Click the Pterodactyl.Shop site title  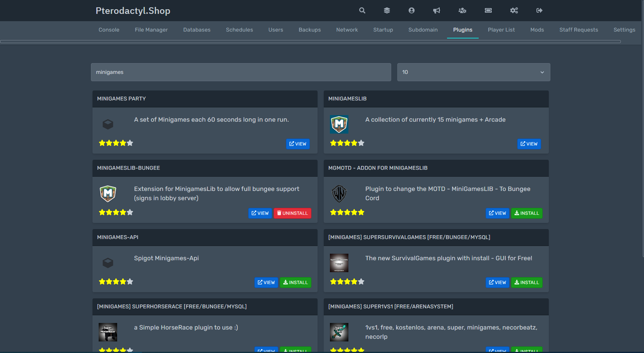click(133, 11)
